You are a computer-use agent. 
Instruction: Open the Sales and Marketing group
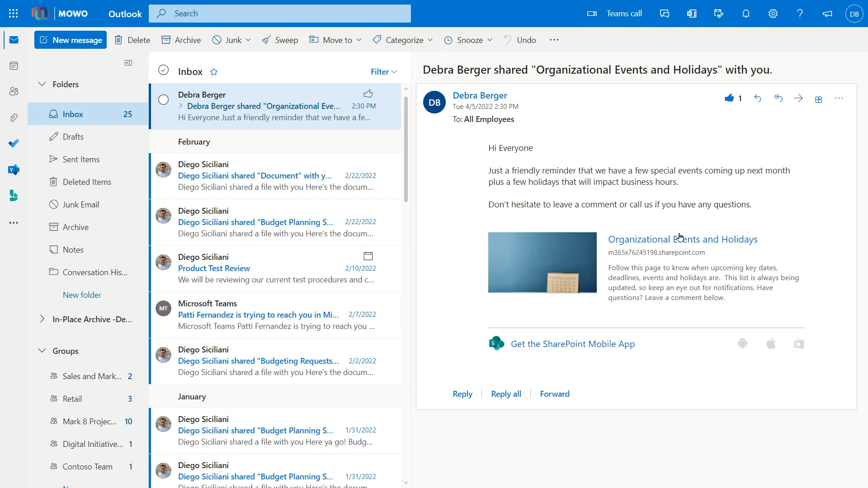[x=88, y=376]
